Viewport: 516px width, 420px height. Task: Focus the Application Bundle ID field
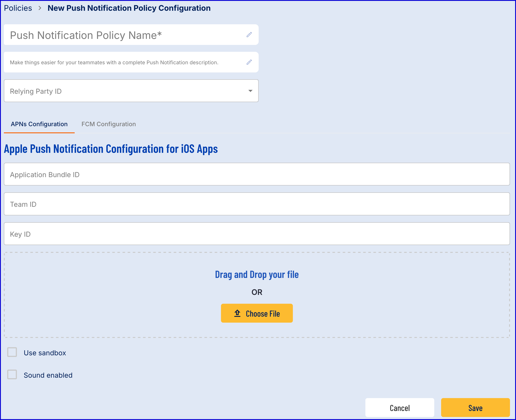click(x=257, y=175)
